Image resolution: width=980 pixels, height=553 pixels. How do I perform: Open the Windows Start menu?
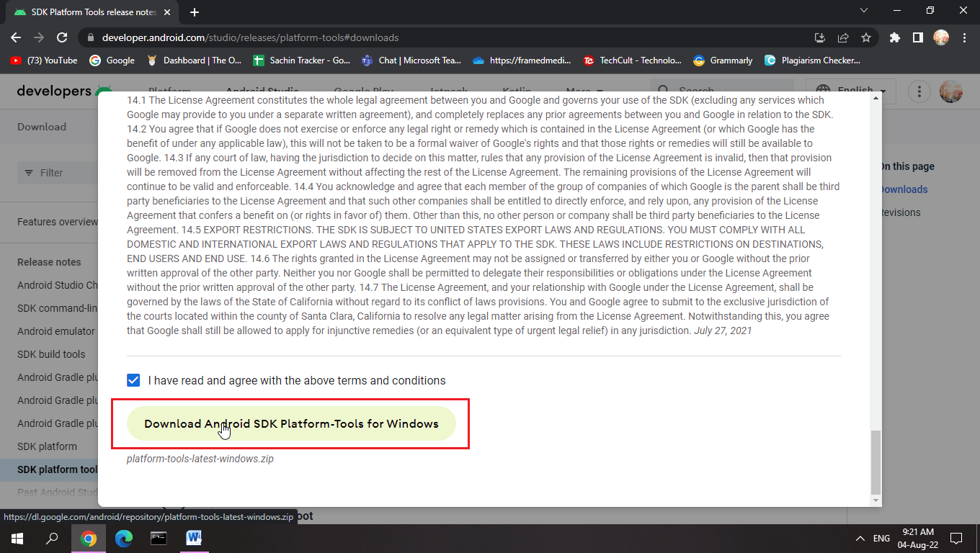coord(17,538)
